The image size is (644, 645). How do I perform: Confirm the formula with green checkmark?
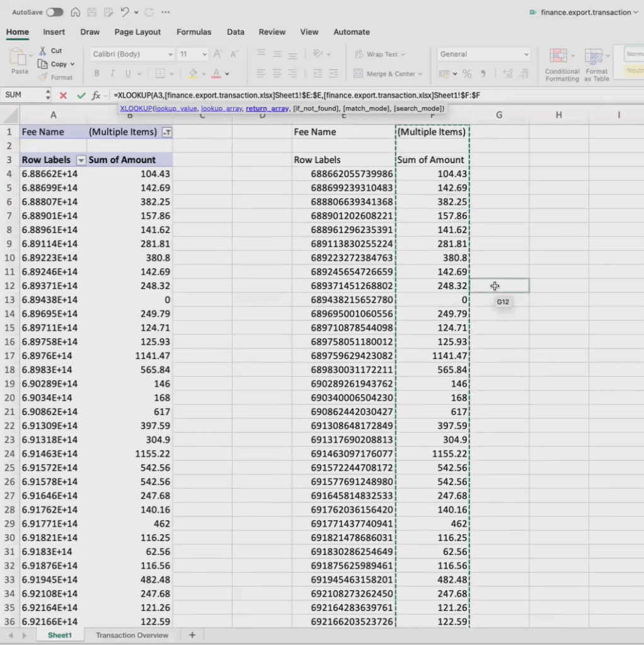click(x=81, y=95)
